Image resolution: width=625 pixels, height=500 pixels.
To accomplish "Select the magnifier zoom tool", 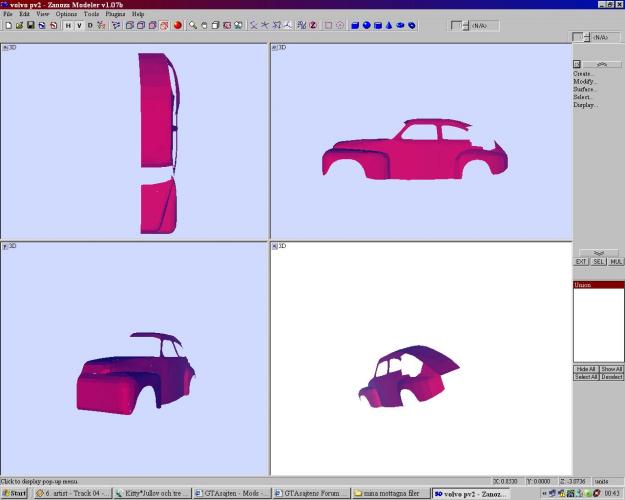I will click(x=193, y=25).
